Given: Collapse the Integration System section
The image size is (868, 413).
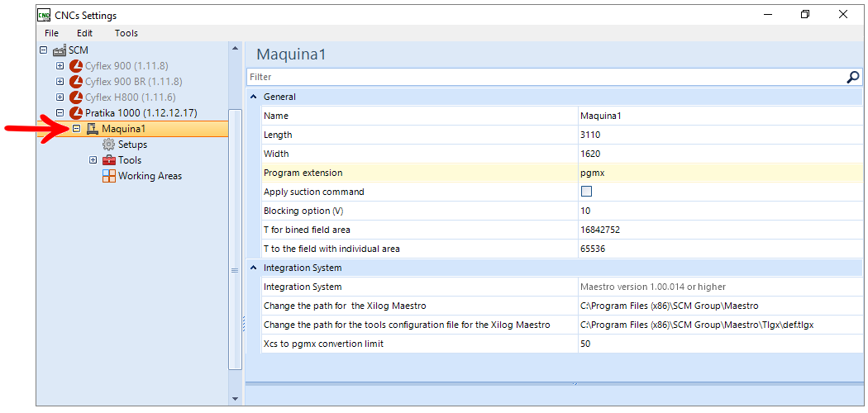Looking at the screenshot, I should pyautogui.click(x=254, y=268).
